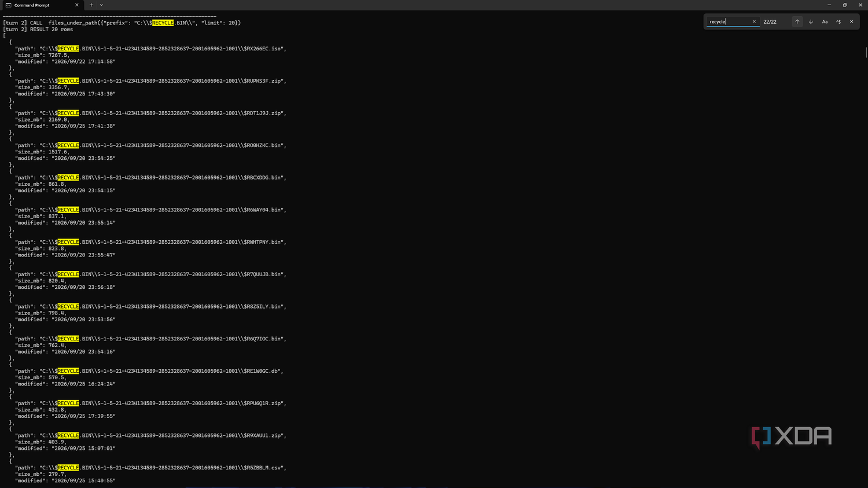Image resolution: width=868 pixels, height=488 pixels.
Task: Click the $R5ZBBLM.csv path line
Action: (x=150, y=468)
